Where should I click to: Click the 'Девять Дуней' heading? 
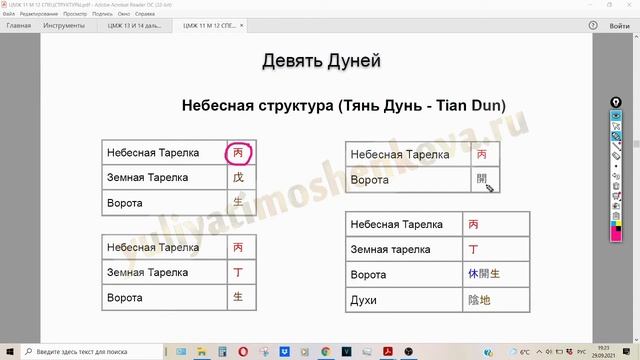pos(321,61)
